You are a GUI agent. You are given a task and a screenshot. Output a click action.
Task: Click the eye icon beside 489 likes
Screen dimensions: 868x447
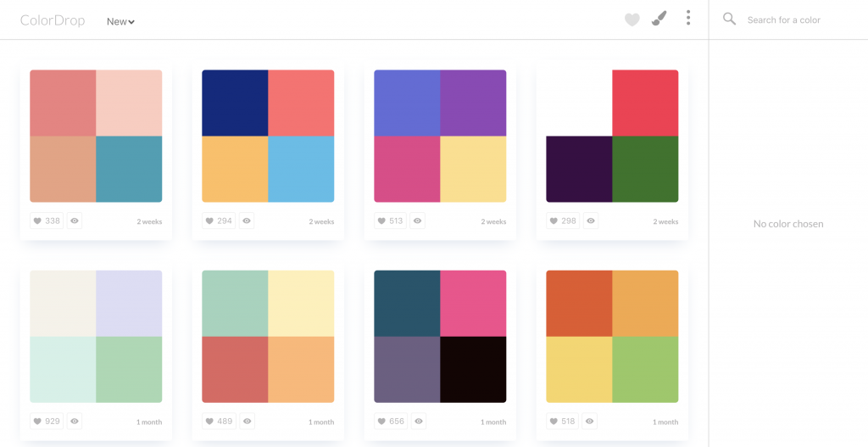(x=247, y=421)
